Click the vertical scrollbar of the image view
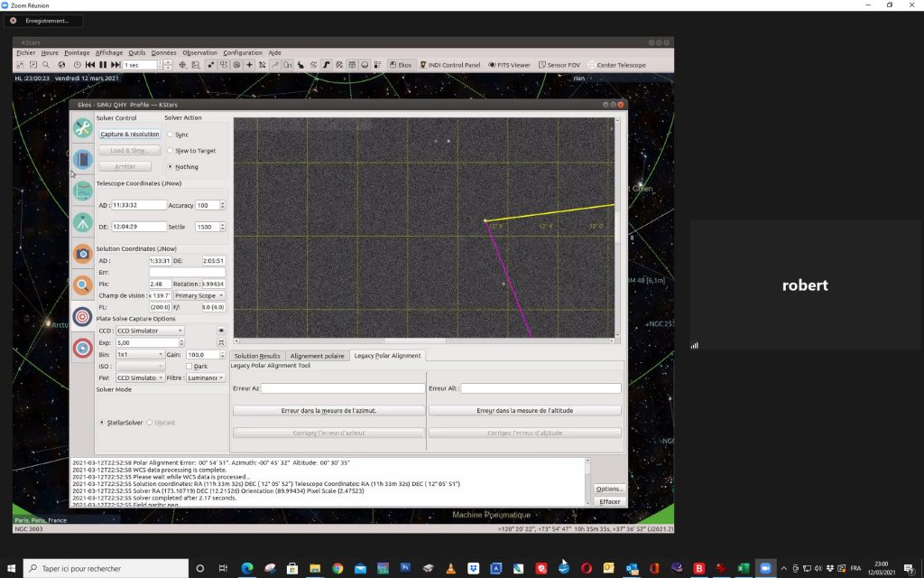Screen dimensions: 924x578 [x=617, y=227]
